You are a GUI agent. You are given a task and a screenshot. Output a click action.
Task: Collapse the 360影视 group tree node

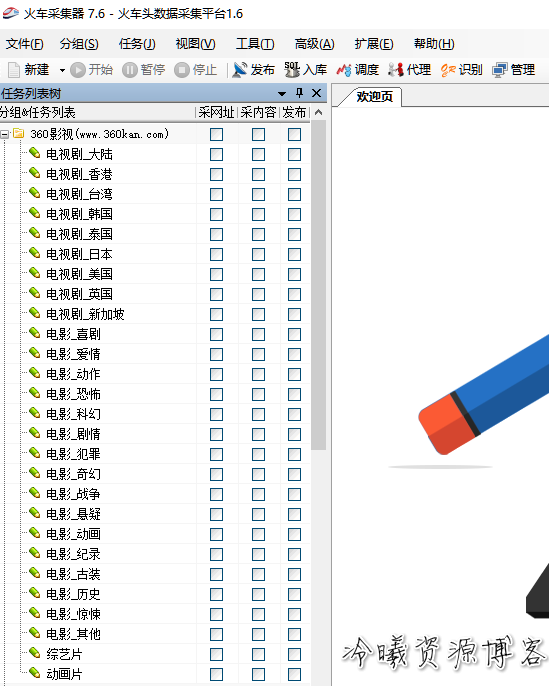[x=5, y=134]
